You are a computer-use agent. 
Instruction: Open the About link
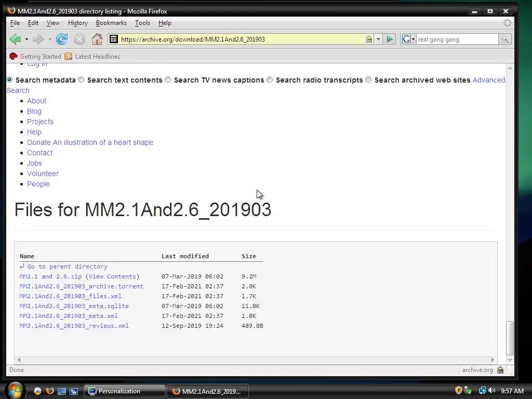point(37,101)
